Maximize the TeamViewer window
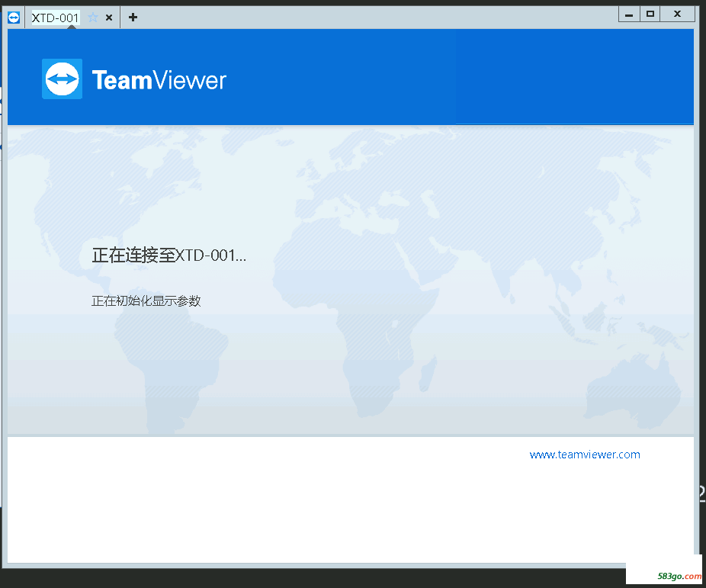This screenshot has height=588, width=706. pyautogui.click(x=650, y=14)
